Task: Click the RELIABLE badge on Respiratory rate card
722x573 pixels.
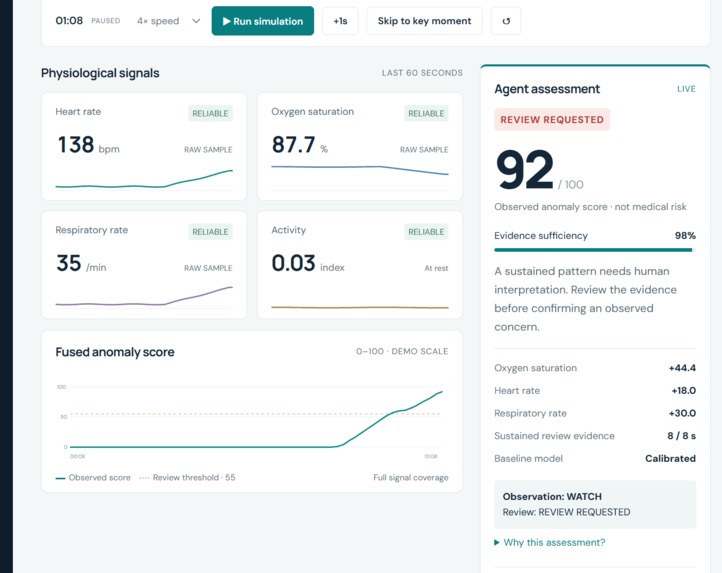Action: 210,232
